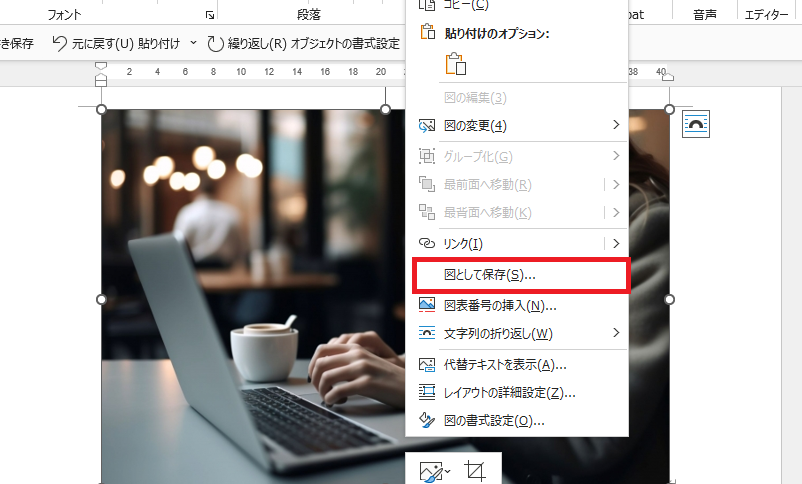The height and width of the screenshot is (484, 802).
Task: Open font group dialog launcher
Action: pyautogui.click(x=210, y=15)
